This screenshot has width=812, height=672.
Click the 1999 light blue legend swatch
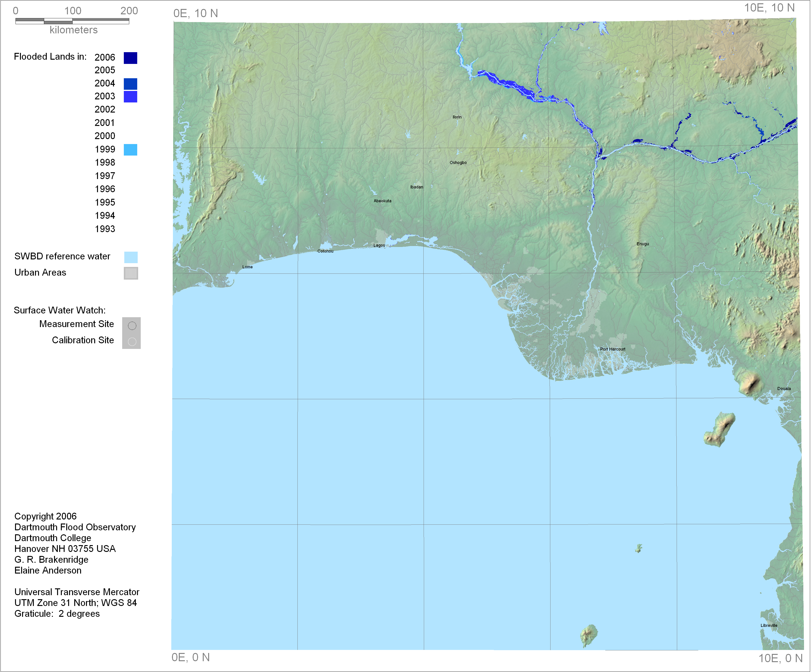[x=130, y=150]
